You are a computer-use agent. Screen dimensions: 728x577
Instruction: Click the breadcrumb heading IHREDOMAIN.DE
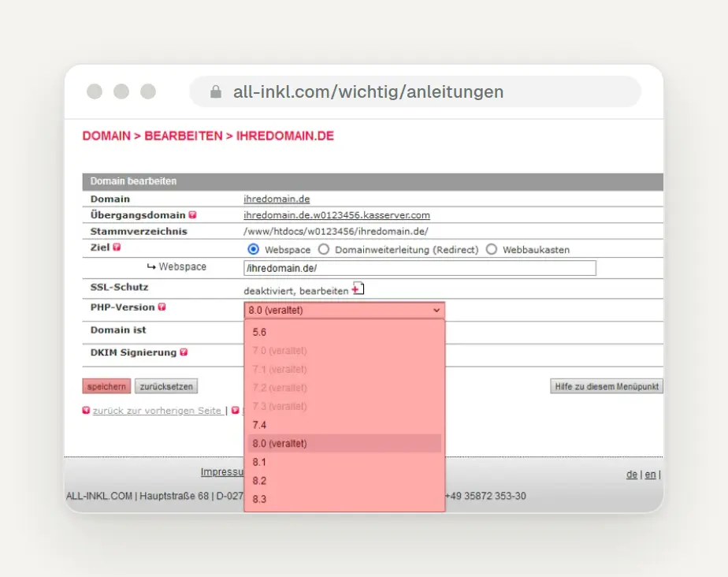(285, 136)
